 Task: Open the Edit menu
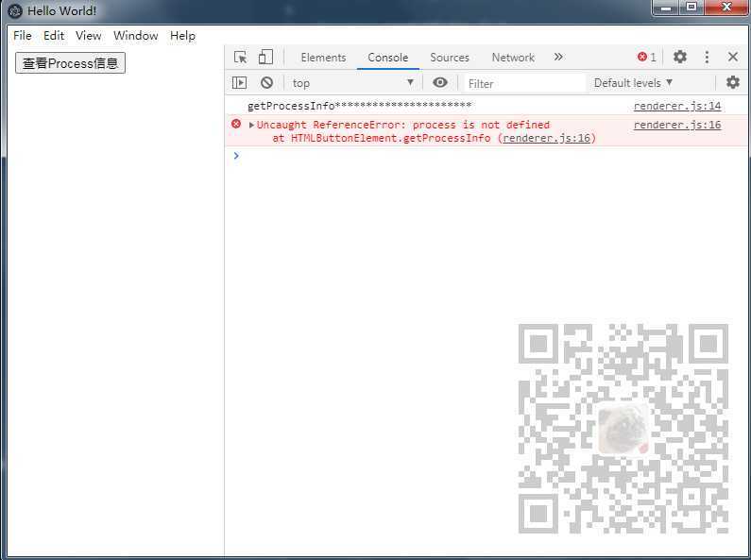point(54,36)
